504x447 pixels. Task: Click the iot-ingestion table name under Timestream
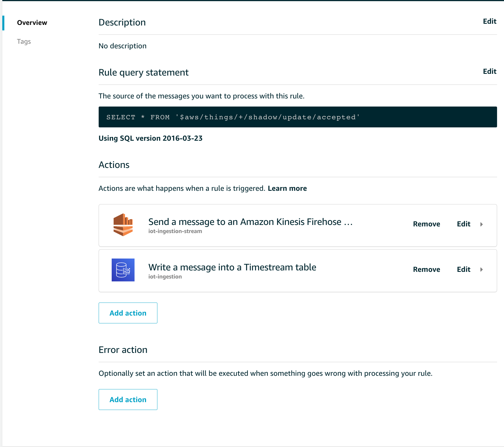tap(165, 277)
